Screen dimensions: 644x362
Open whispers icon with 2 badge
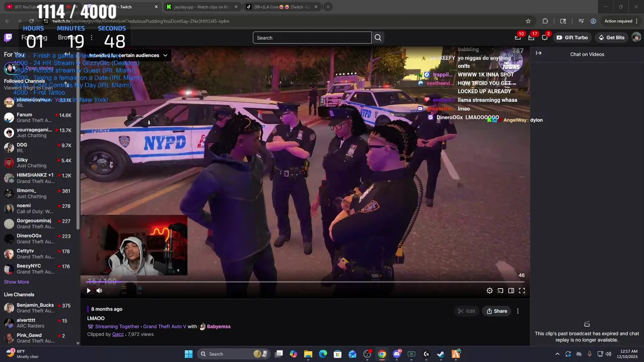tap(545, 38)
